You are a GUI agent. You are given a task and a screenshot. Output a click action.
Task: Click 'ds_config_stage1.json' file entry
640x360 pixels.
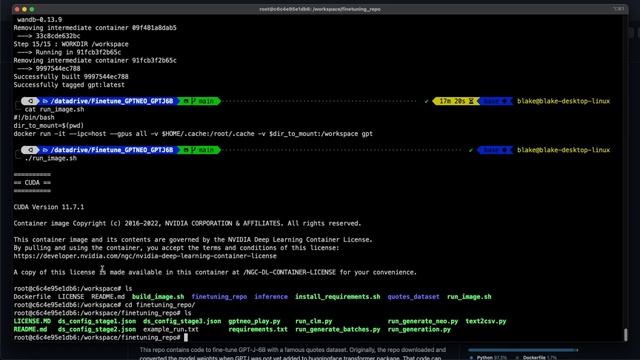tap(97, 321)
